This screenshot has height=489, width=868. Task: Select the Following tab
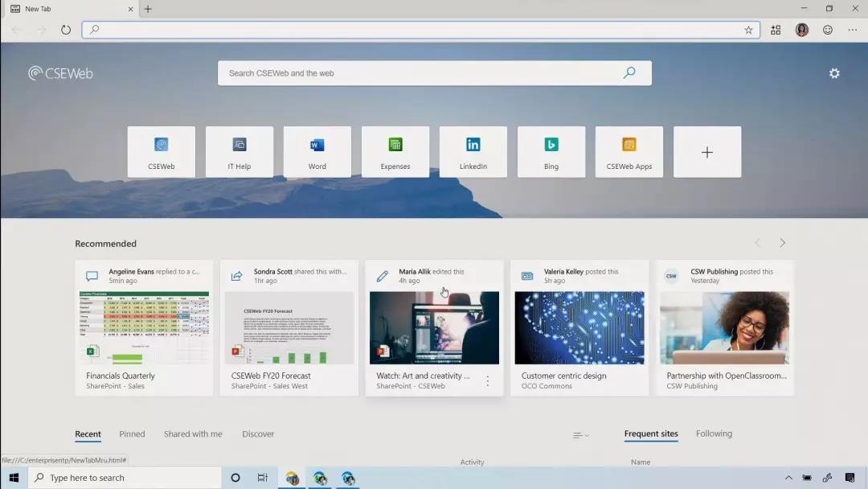pos(714,434)
